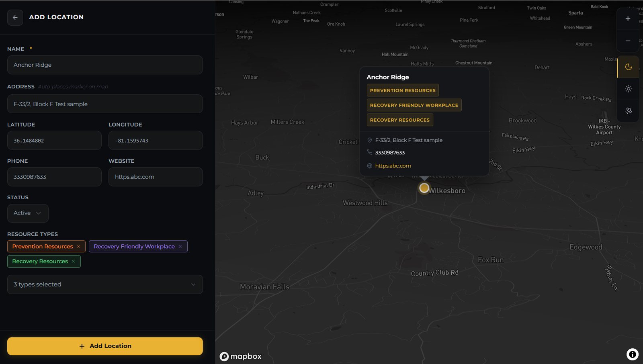Click the Fox Run map label
The image size is (643, 364).
pyautogui.click(x=491, y=260)
